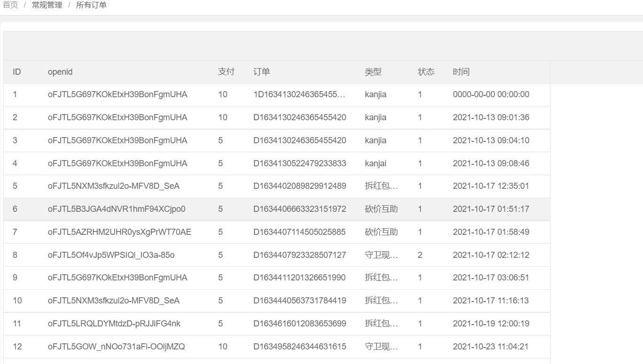
Task: Select order number D1634616012083653699
Action: (x=300, y=324)
